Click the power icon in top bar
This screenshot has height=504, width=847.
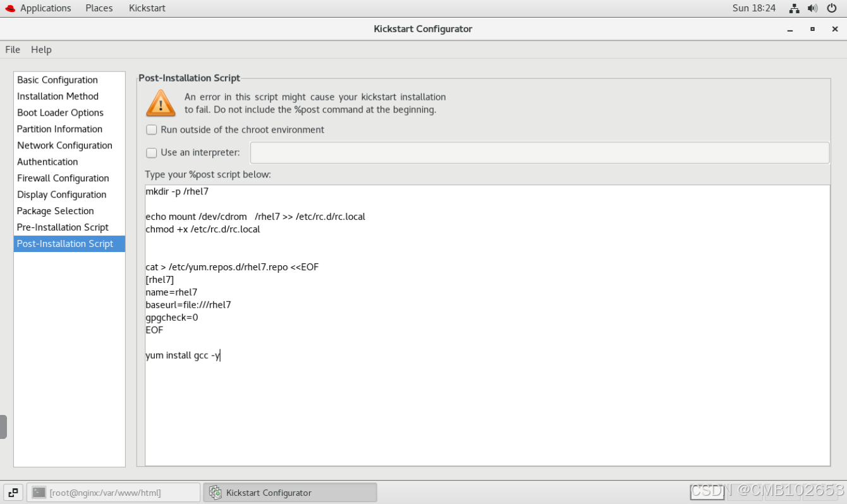pyautogui.click(x=832, y=8)
